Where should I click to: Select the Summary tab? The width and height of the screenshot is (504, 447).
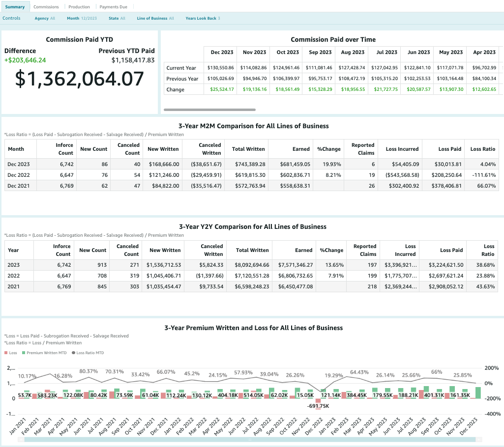[15, 7]
